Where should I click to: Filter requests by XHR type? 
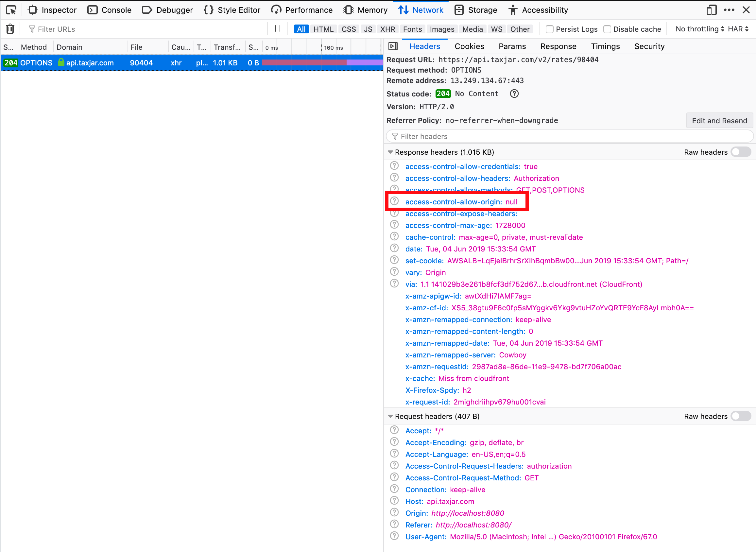pyautogui.click(x=387, y=29)
